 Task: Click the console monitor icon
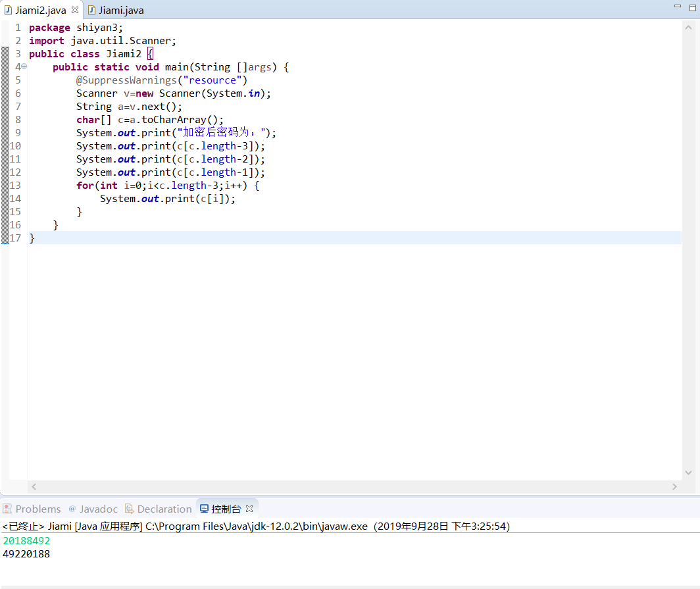click(204, 509)
